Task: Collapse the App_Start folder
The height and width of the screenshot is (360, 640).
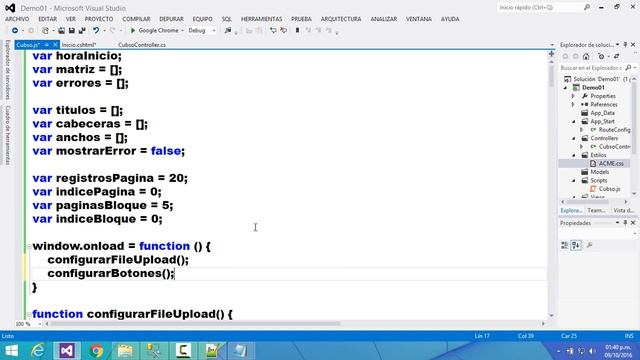Action: click(573, 121)
